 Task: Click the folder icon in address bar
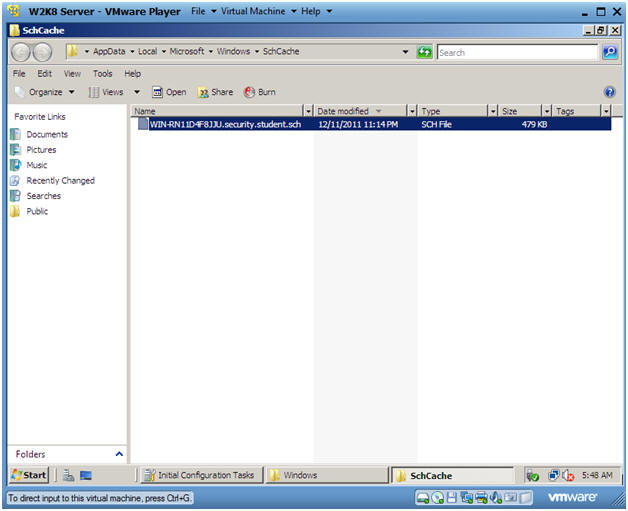72,51
